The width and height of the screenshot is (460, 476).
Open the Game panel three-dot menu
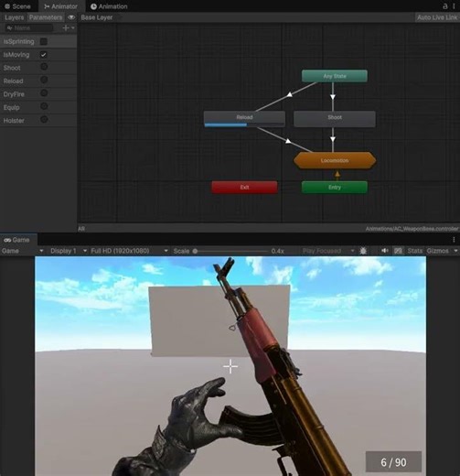point(454,240)
